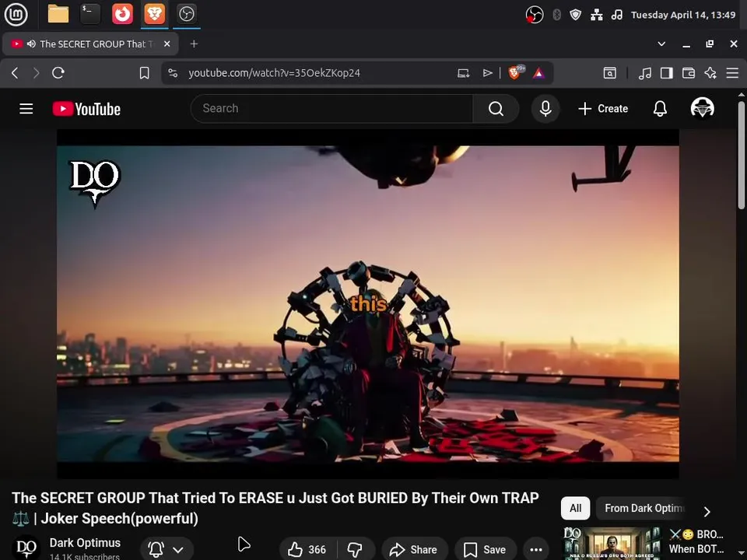Open the Brave main hamburger menu
The height and width of the screenshot is (560, 747).
732,73
